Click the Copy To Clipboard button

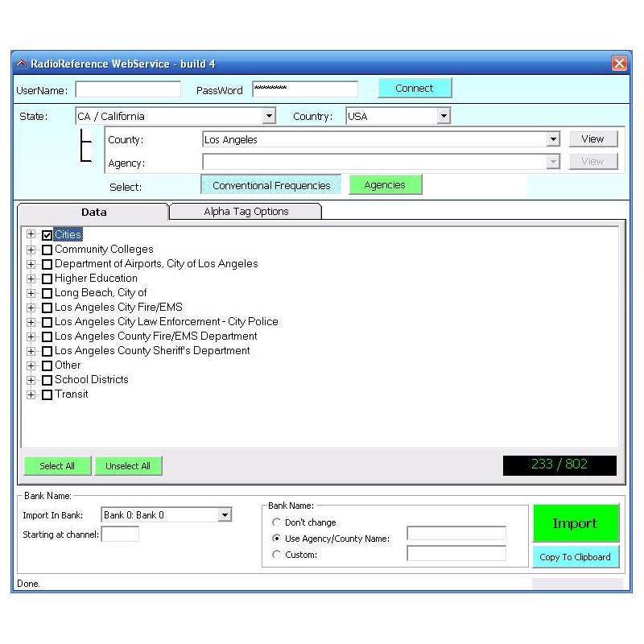[x=576, y=556]
